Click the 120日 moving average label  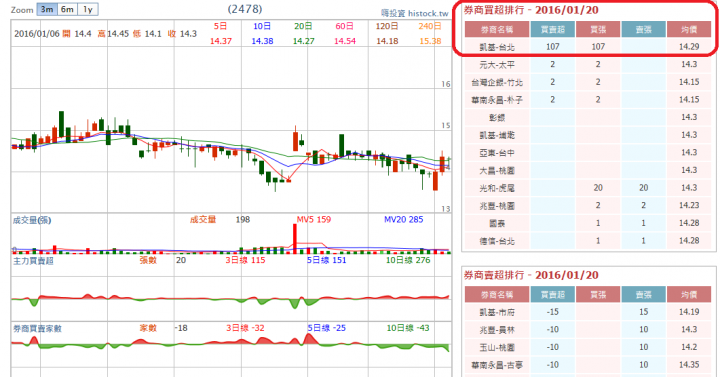point(387,26)
